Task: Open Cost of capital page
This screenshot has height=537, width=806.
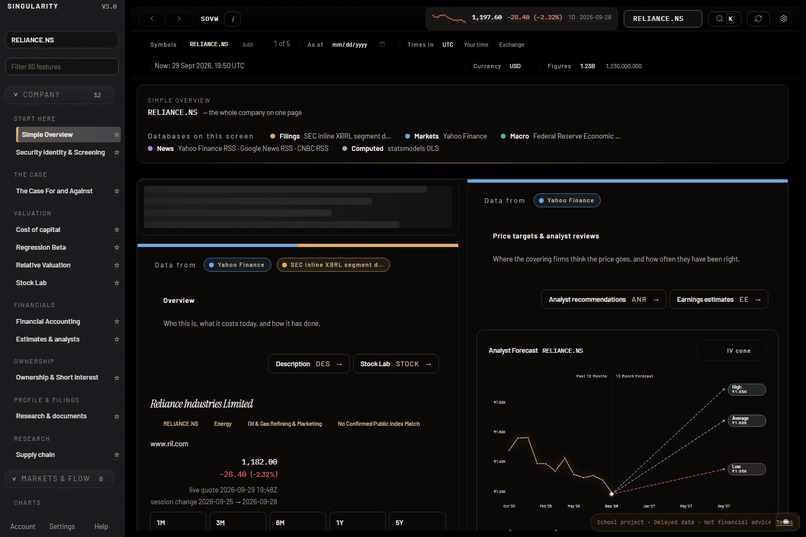Action: pos(38,230)
